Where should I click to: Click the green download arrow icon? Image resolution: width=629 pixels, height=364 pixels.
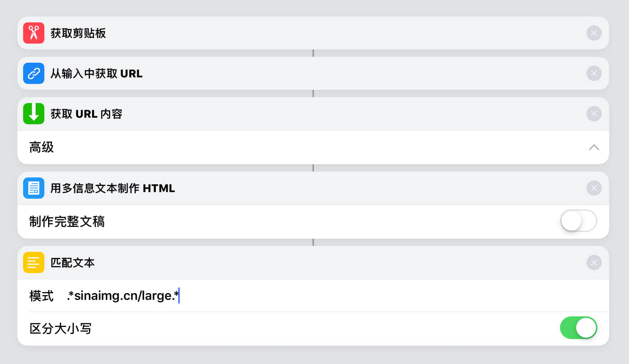point(34,114)
